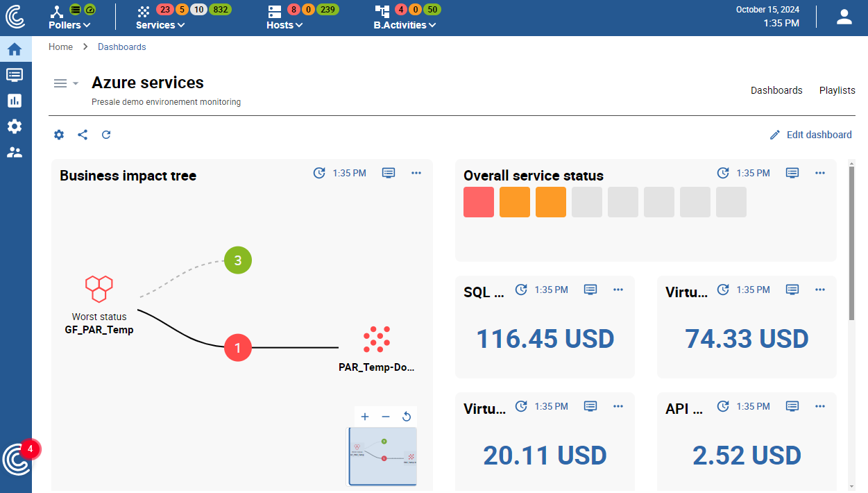This screenshot has height=493, width=868.
Task: Click the display mode icon on Business impact tree
Action: (x=389, y=172)
